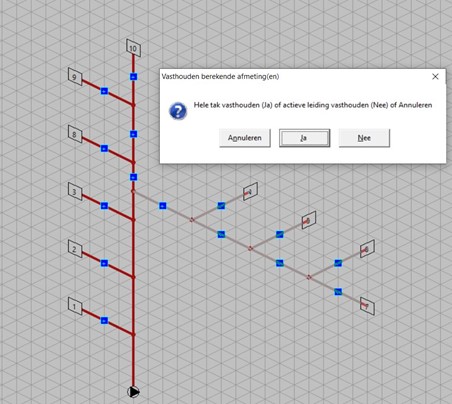
Task: Click blue marker on branch to node 2
Action: 104,263
